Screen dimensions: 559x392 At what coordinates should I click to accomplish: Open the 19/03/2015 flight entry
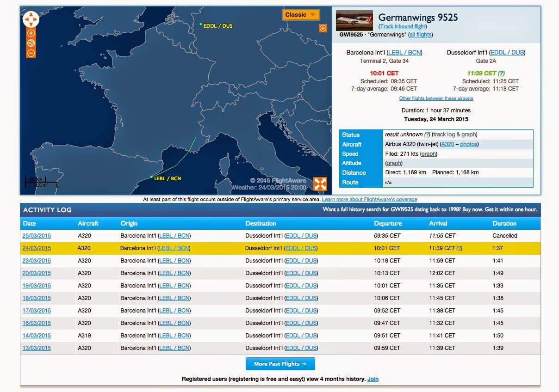click(x=37, y=286)
